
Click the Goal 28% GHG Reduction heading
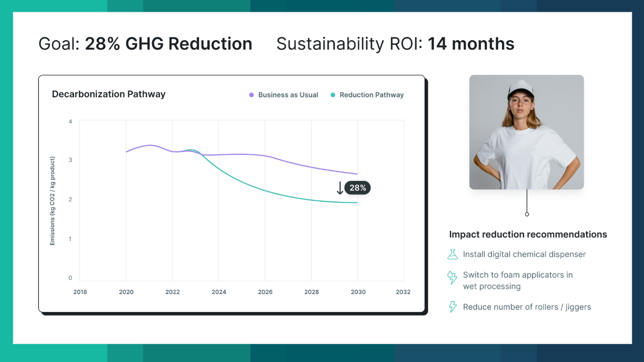145,44
